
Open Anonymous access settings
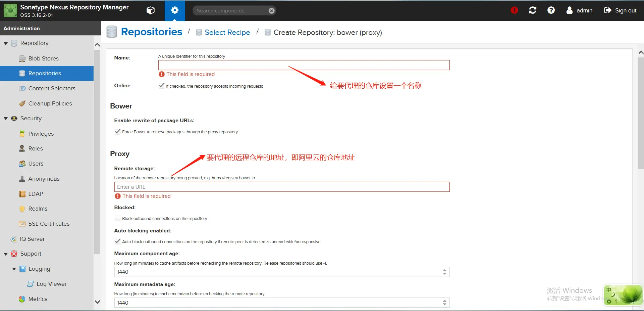tap(44, 179)
